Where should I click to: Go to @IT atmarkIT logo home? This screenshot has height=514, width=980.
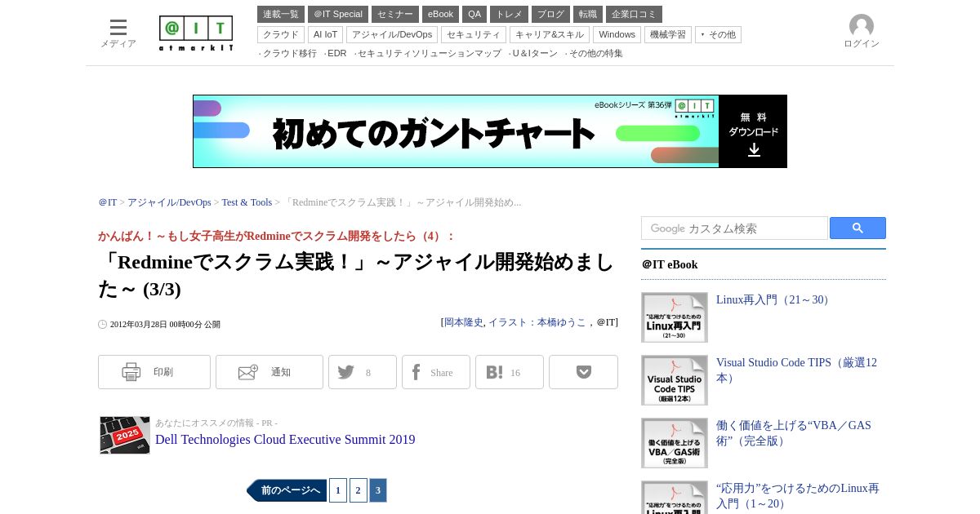[x=196, y=33]
